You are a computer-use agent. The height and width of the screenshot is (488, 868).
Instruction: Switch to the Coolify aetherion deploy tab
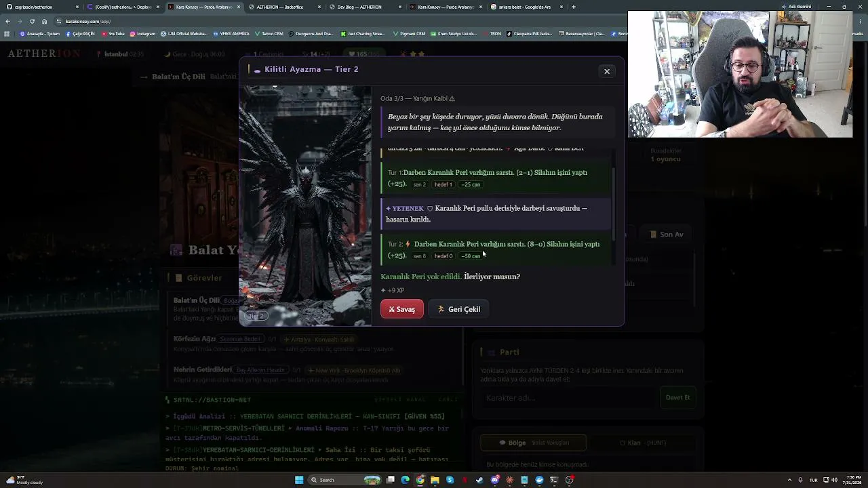tap(123, 7)
